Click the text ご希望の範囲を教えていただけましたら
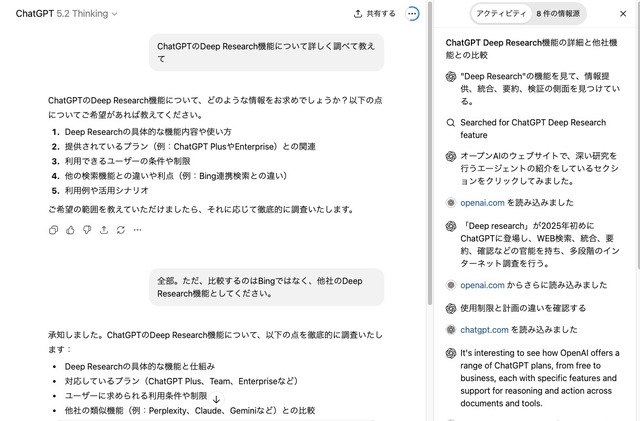This screenshot has height=421, width=640. point(201,209)
